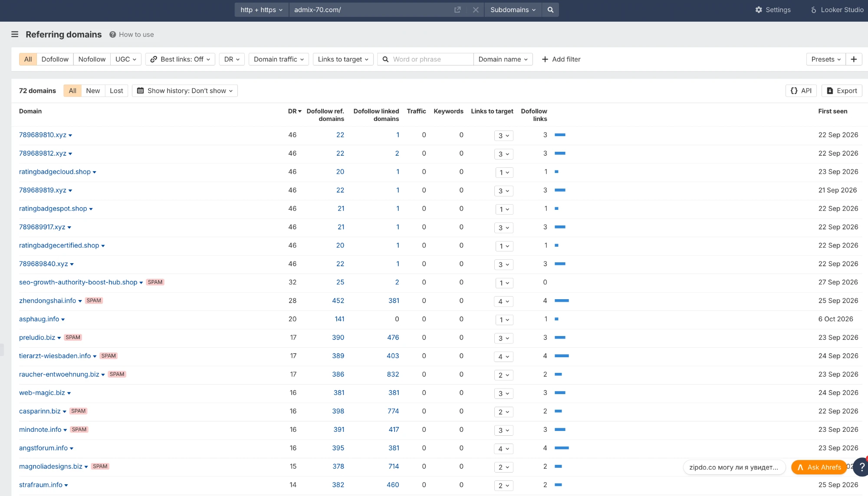Image resolution: width=868 pixels, height=496 pixels.
Task: Open Best links: Off dropdown
Action: pyautogui.click(x=180, y=59)
